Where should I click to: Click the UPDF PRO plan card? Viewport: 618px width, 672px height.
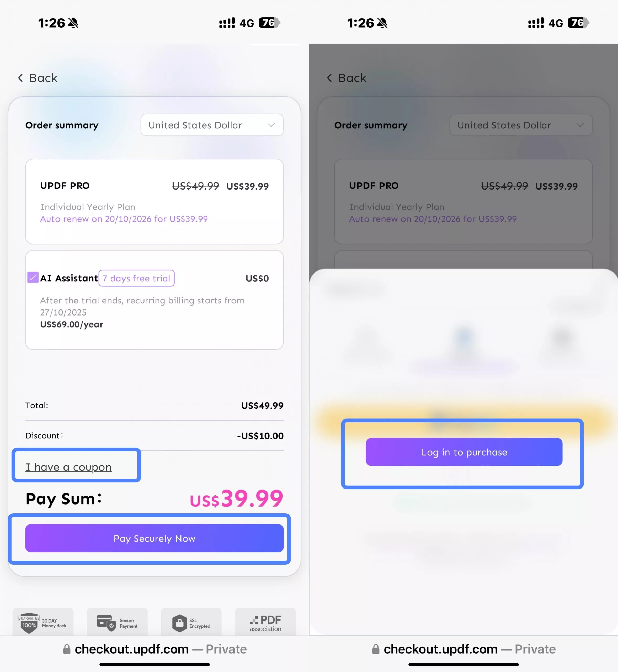click(x=154, y=201)
